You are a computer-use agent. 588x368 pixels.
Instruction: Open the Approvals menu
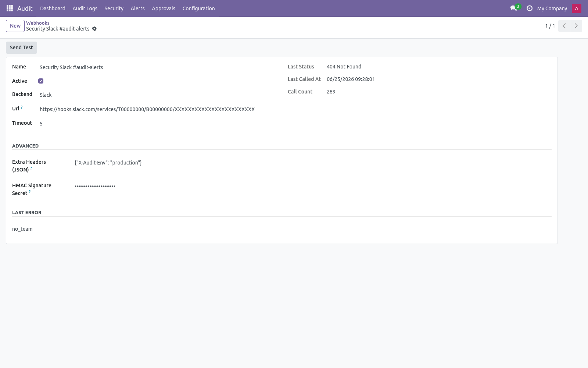point(164,8)
